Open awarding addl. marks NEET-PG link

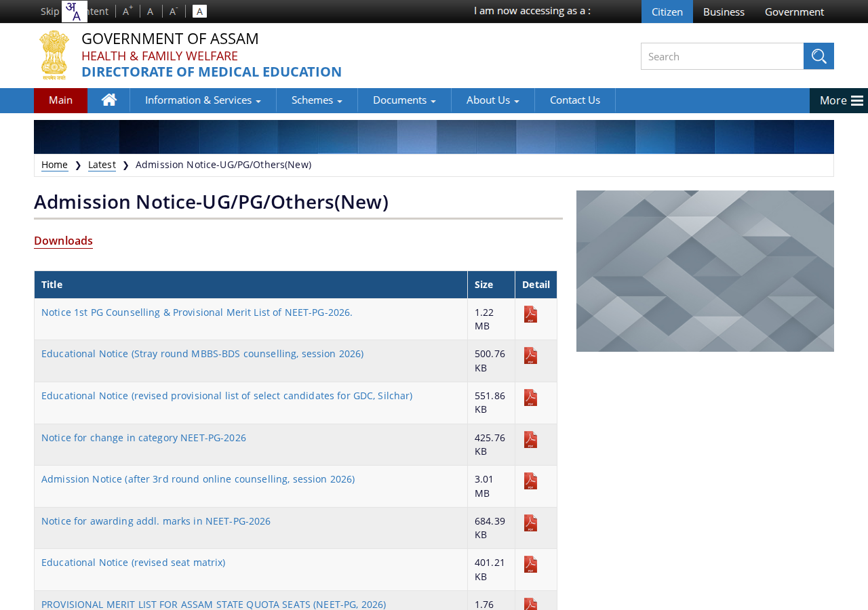click(x=156, y=521)
